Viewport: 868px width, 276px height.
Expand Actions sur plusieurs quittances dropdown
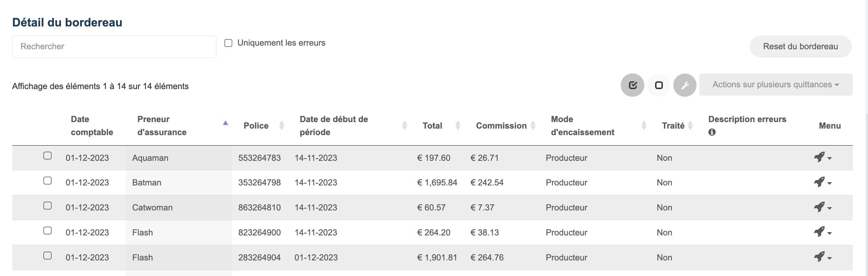(776, 85)
